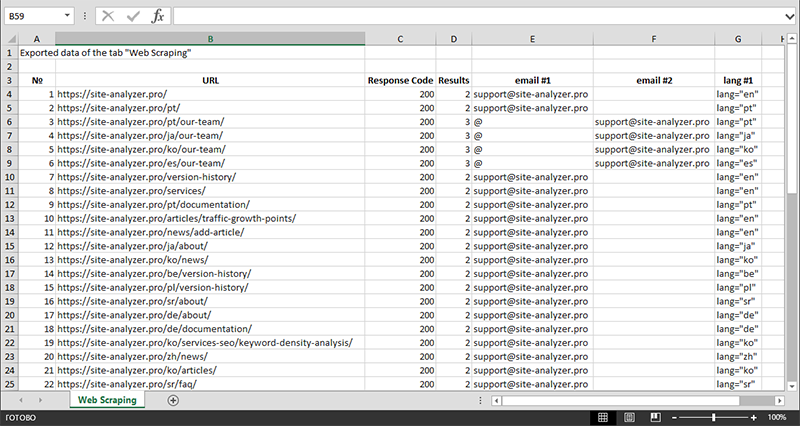
Task: Expand the formula bar chevron
Action: (790, 16)
